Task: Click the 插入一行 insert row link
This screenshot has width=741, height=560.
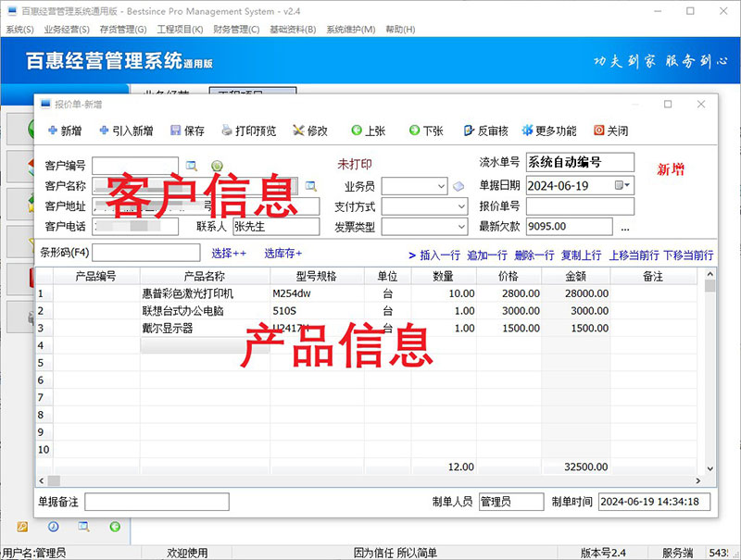Action: pos(435,255)
